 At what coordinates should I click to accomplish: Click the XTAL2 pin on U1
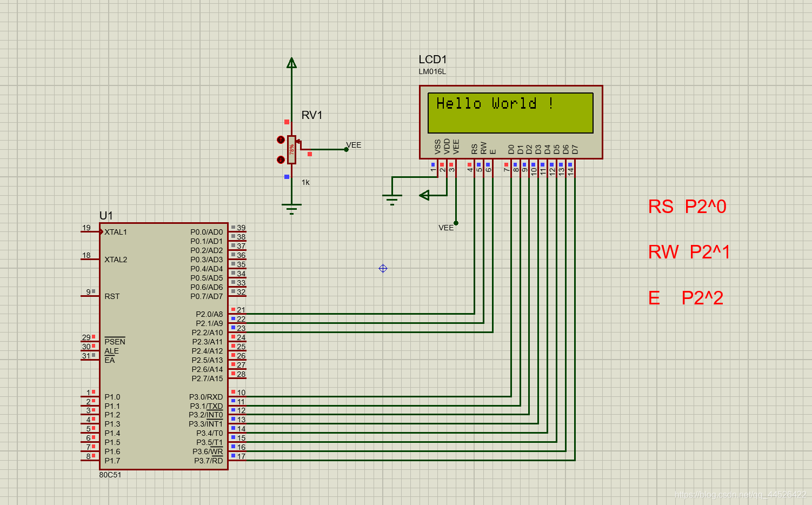(116, 260)
